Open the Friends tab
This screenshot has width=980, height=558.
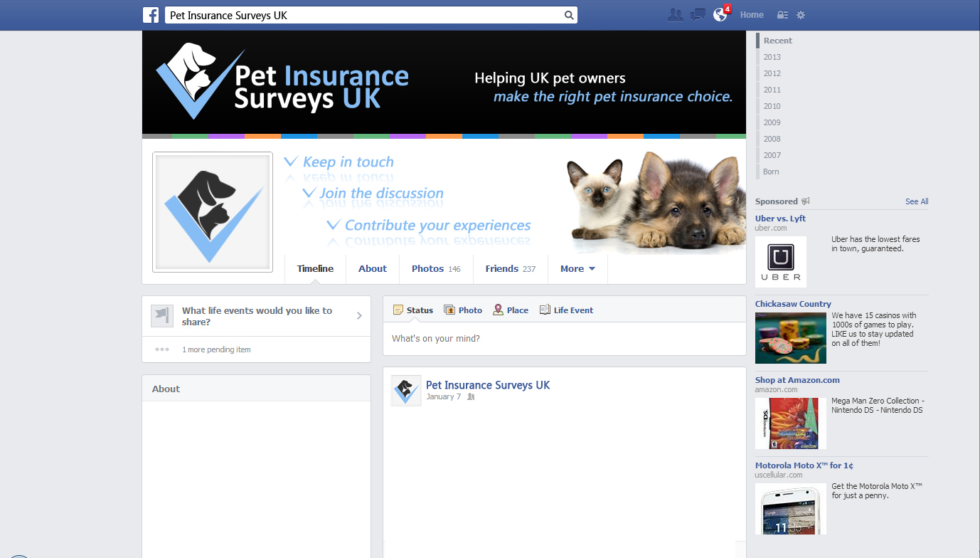click(511, 269)
